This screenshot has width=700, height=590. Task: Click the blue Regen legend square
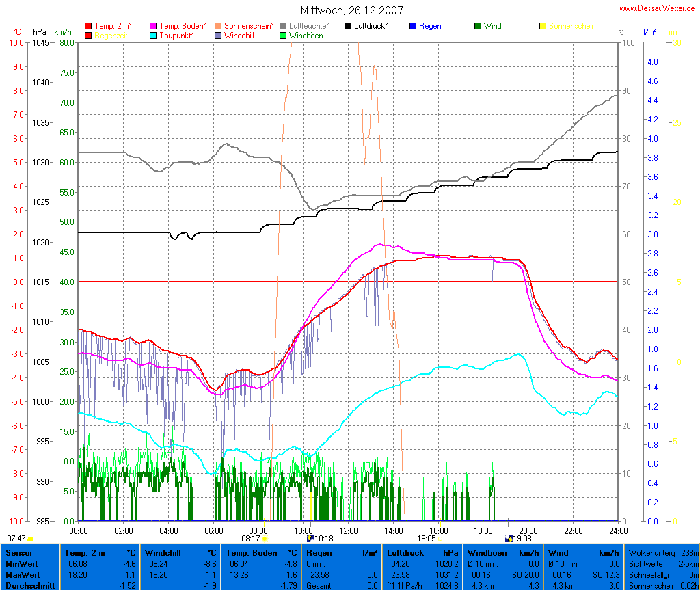[413, 27]
